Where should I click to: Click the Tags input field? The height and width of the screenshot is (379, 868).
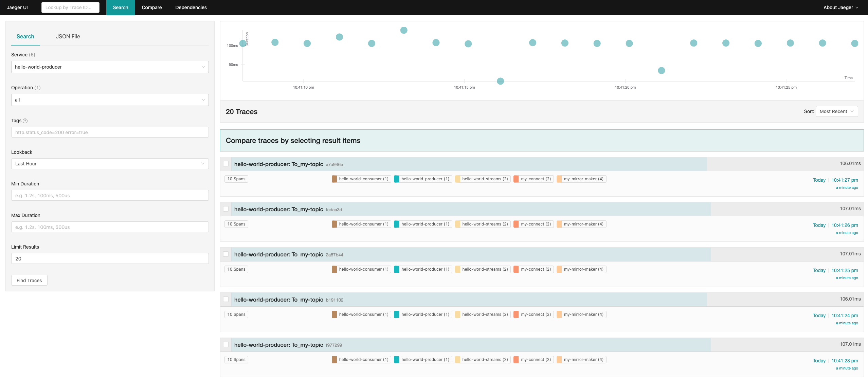(110, 132)
